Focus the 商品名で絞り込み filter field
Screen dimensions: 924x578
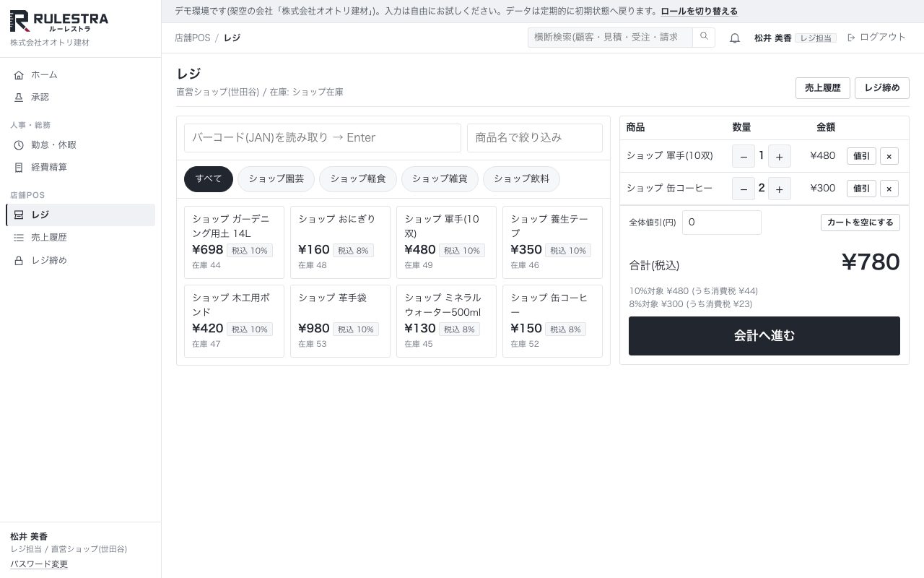pyautogui.click(x=535, y=138)
